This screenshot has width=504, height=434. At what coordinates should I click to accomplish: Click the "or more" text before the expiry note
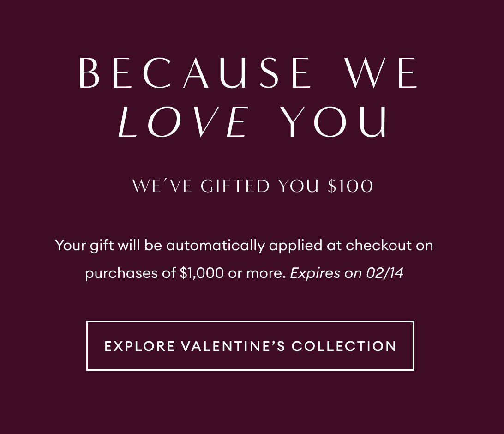(x=256, y=273)
